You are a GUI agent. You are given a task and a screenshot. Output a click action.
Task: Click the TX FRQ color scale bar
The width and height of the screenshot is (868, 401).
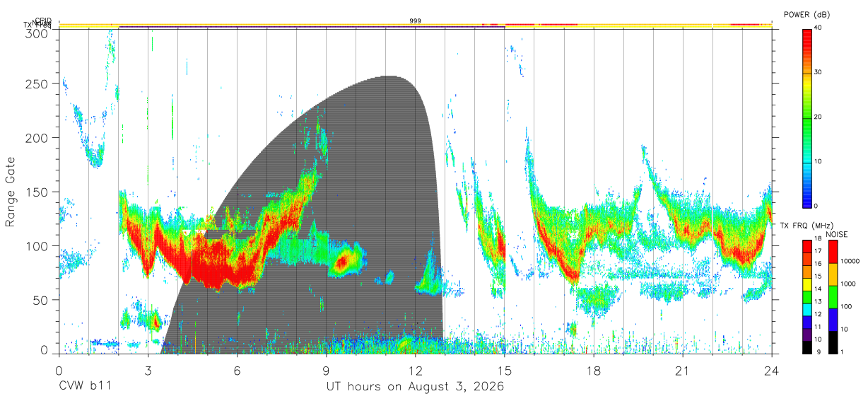tap(807, 297)
